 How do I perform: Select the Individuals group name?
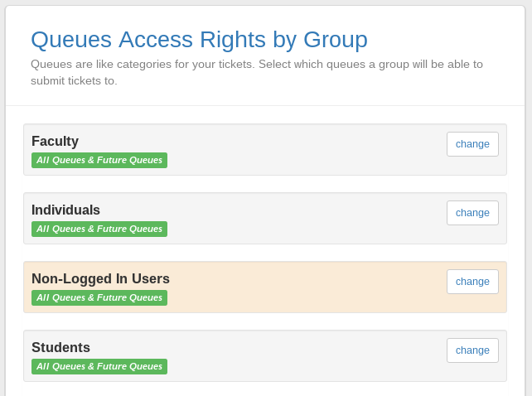coord(65,210)
